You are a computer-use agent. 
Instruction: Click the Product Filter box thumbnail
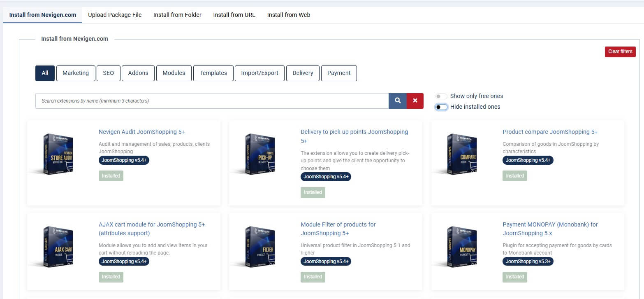(259, 247)
